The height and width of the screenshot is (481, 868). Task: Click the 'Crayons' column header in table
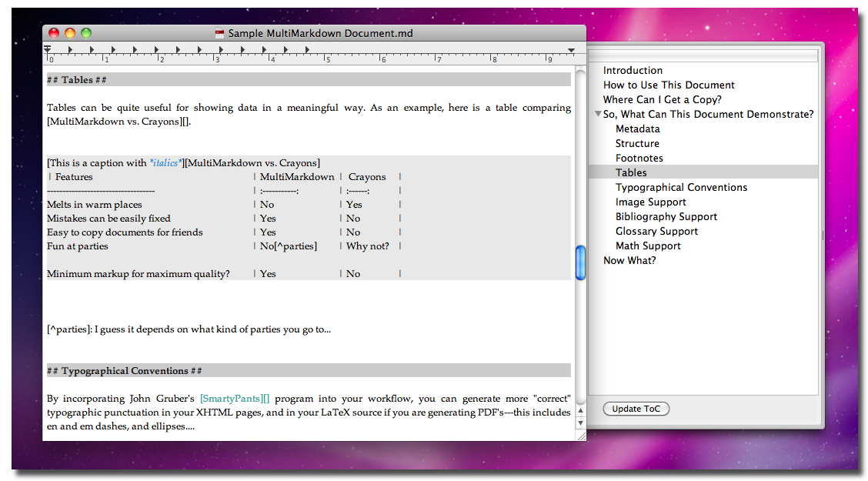point(367,177)
